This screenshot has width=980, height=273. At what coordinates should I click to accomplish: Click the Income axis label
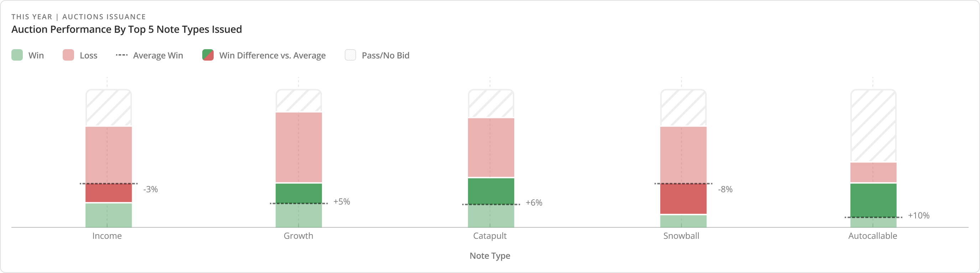pos(107,236)
